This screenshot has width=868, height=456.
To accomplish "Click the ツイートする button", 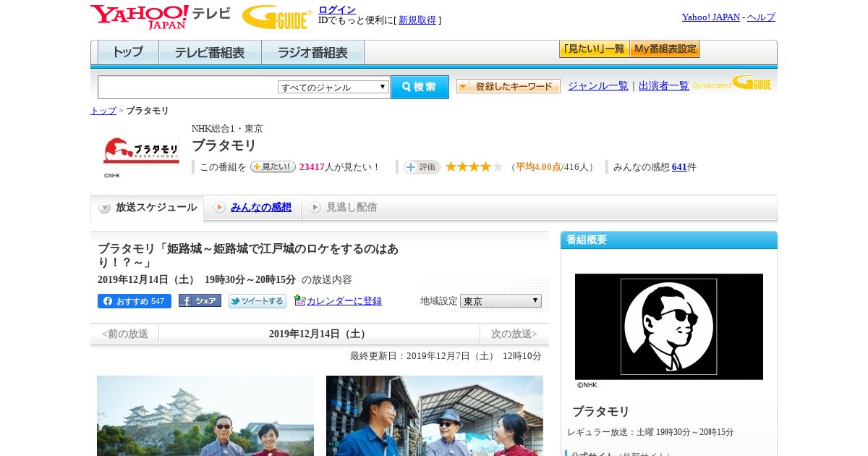I will [258, 301].
